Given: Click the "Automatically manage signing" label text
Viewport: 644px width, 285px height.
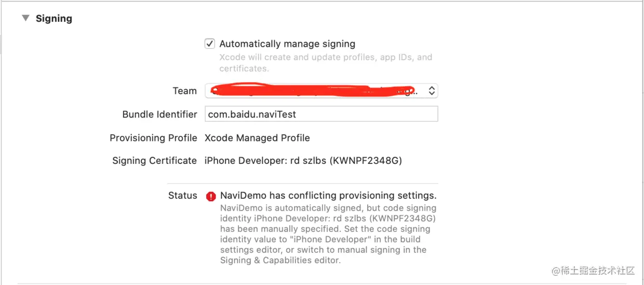Looking at the screenshot, I should pyautogui.click(x=287, y=44).
